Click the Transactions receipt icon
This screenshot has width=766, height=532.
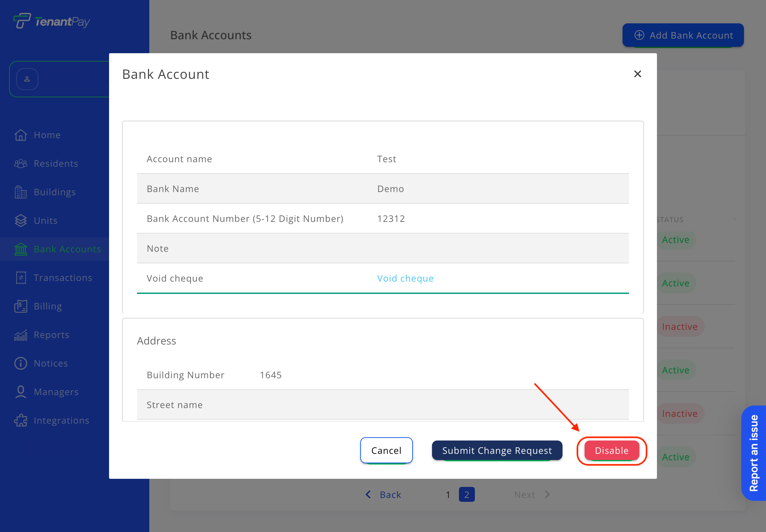point(21,278)
